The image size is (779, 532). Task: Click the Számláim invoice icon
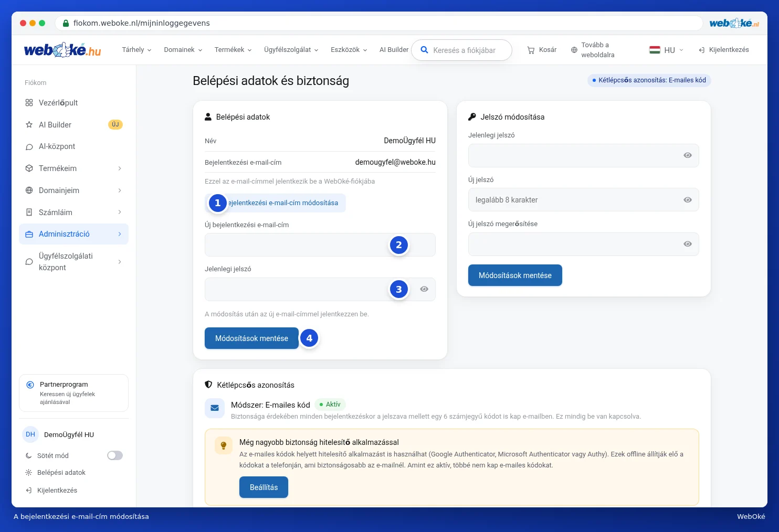29,212
